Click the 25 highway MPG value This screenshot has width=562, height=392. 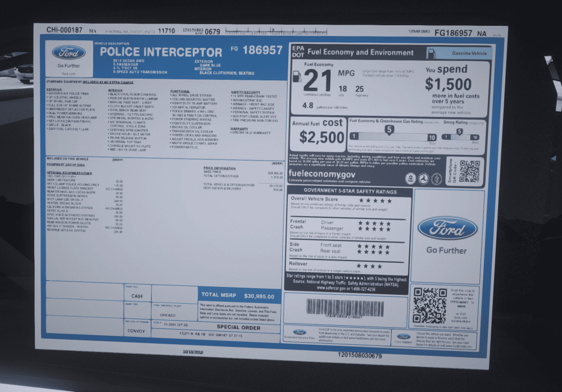pyautogui.click(x=360, y=89)
